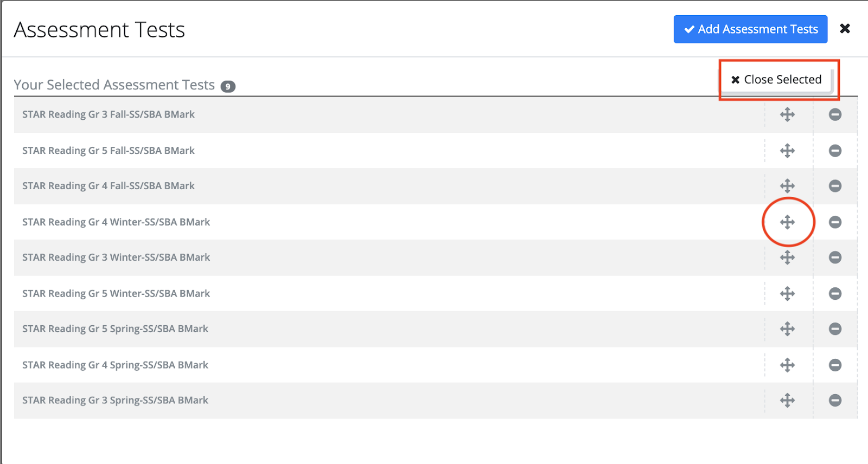The height and width of the screenshot is (464, 868).
Task: Click move handle for Gr 4 Winter test
Action: (x=787, y=222)
